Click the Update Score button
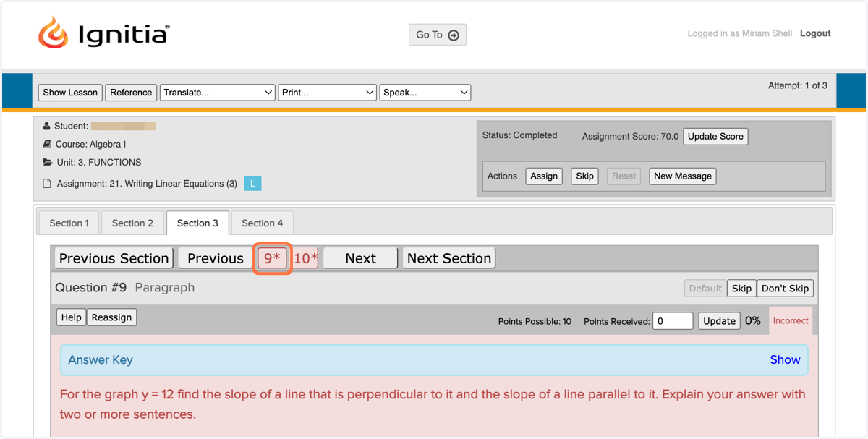Image resolution: width=868 pixels, height=439 pixels. coord(715,137)
